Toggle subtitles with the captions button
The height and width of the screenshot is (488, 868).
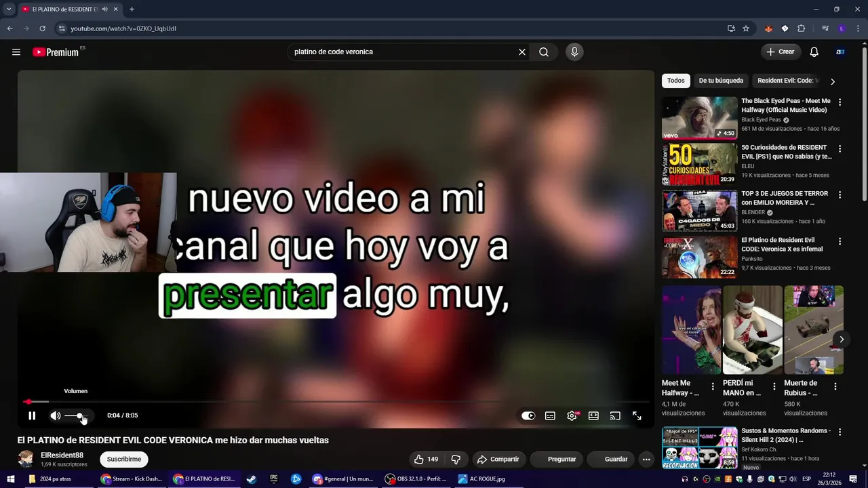click(x=550, y=415)
